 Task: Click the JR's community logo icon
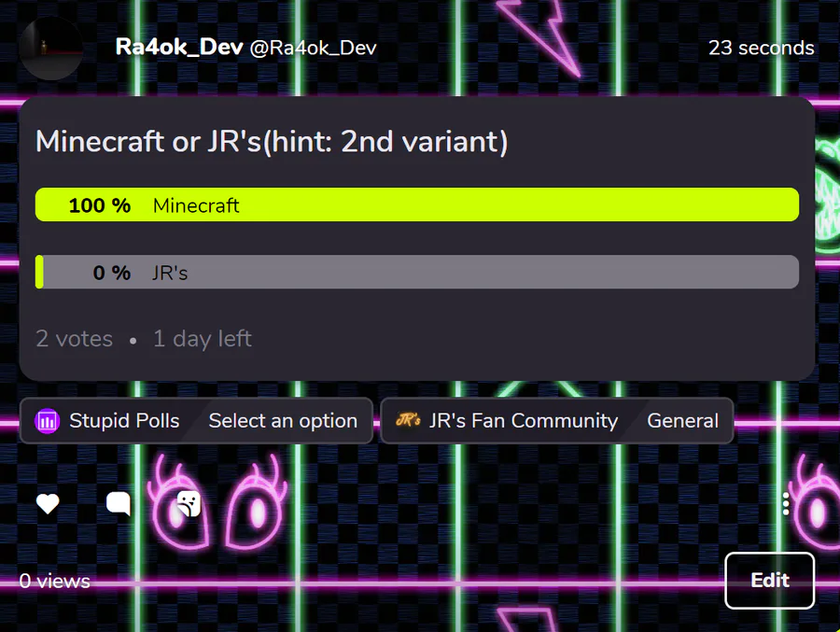tap(408, 420)
